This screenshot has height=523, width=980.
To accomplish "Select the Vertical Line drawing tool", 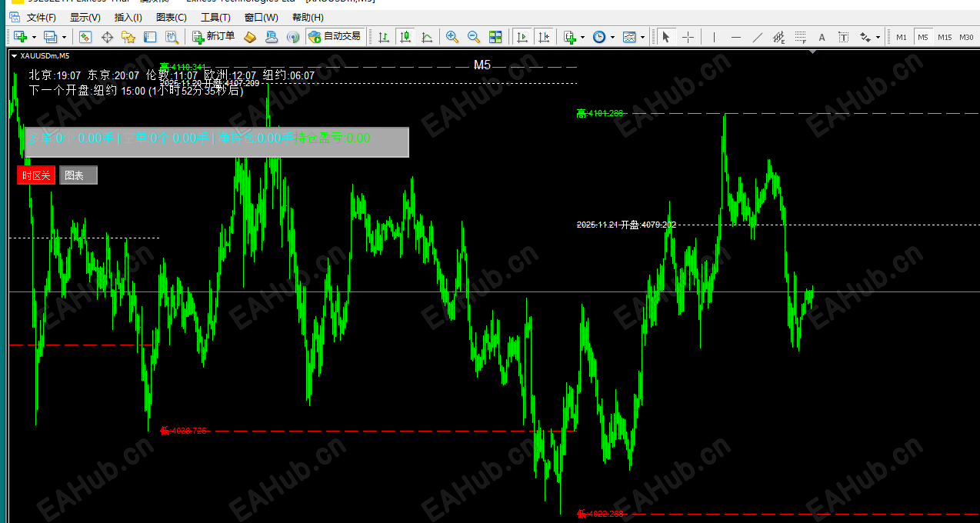I will coord(714,36).
